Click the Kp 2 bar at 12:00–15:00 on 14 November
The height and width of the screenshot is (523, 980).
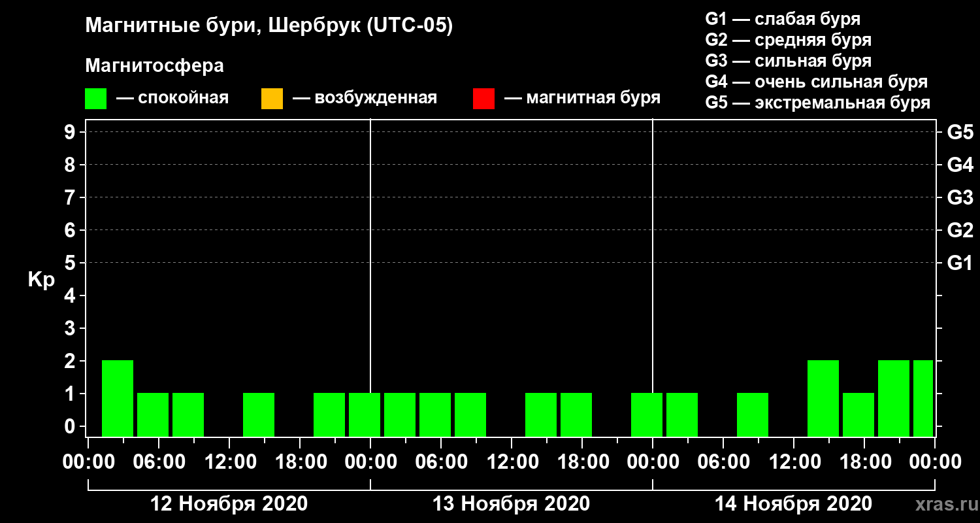[x=823, y=398]
